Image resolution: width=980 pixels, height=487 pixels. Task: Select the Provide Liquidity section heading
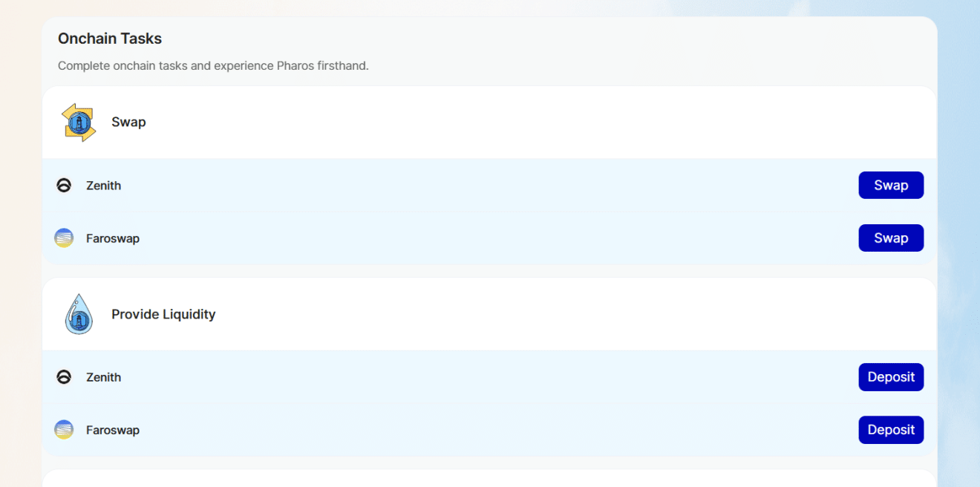click(x=163, y=315)
